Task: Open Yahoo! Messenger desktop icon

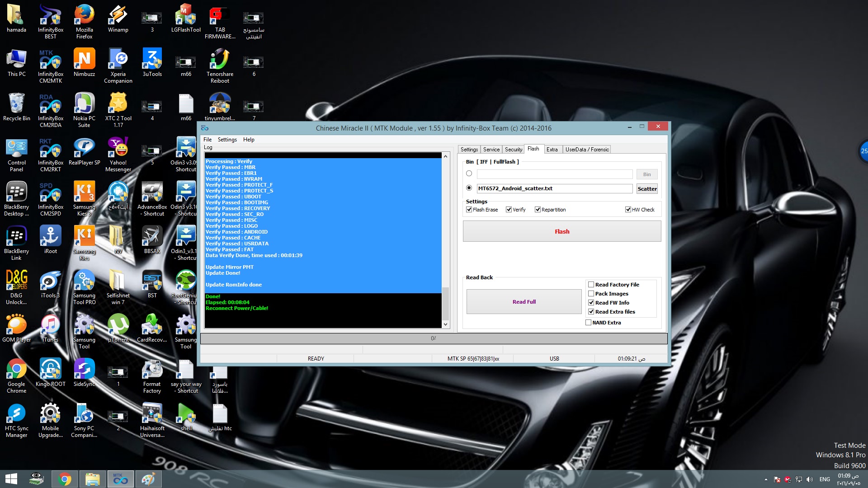Action: click(x=118, y=155)
